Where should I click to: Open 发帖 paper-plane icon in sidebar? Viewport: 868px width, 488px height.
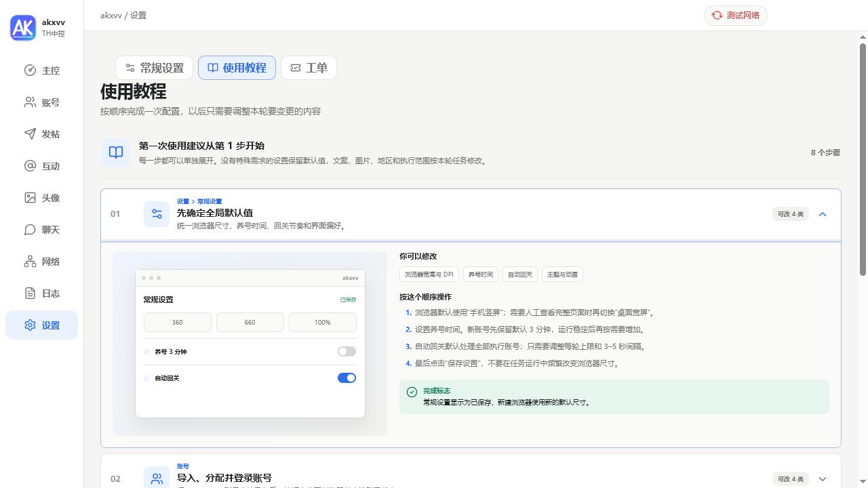(30, 134)
